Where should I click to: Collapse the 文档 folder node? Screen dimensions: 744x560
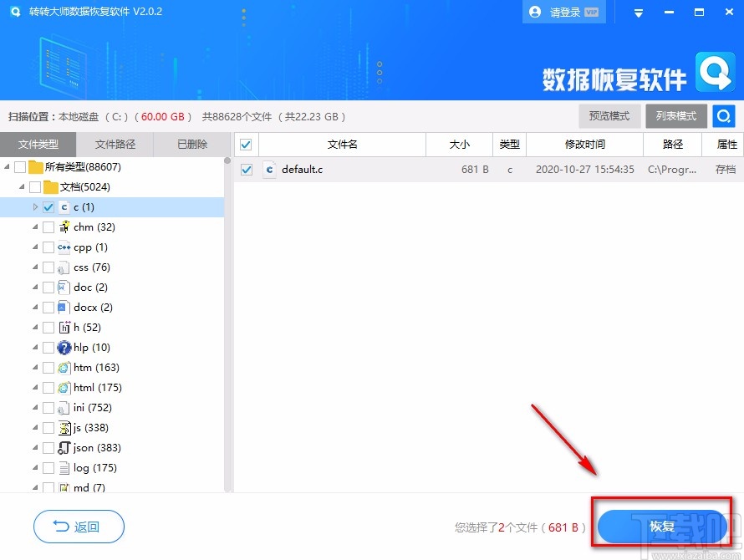pyautogui.click(x=23, y=186)
